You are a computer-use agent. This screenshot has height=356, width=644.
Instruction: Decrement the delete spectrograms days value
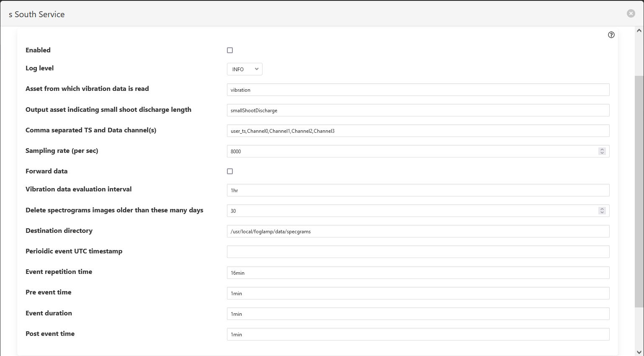[x=602, y=213]
